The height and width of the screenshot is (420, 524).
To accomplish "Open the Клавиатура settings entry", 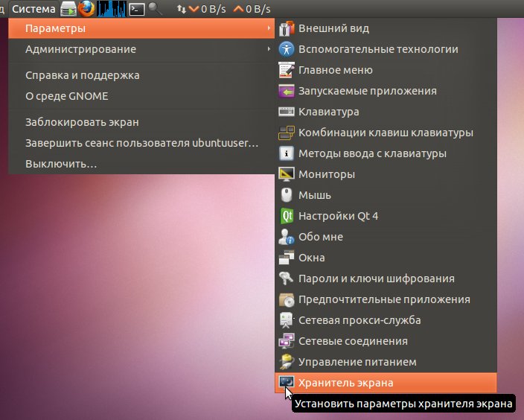I will (x=386, y=112).
